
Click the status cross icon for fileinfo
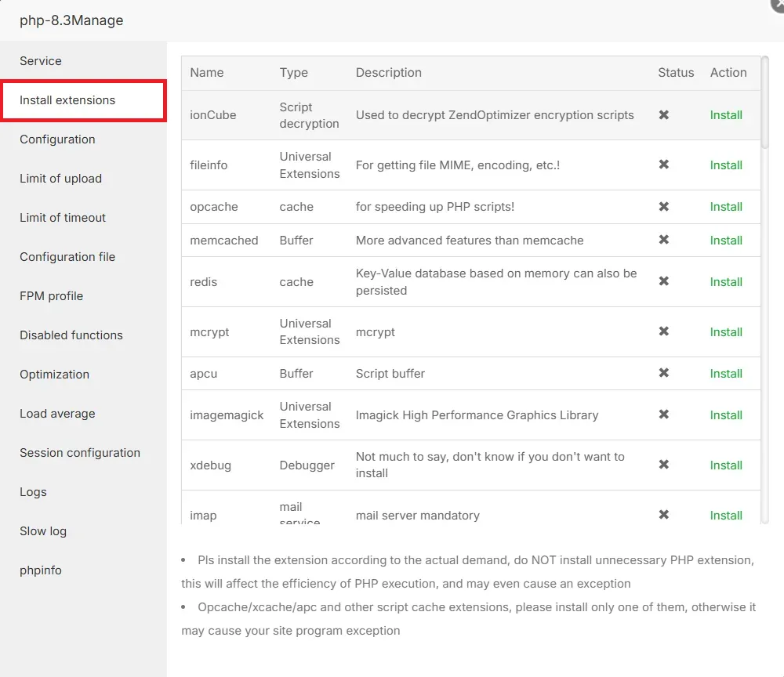[663, 165]
